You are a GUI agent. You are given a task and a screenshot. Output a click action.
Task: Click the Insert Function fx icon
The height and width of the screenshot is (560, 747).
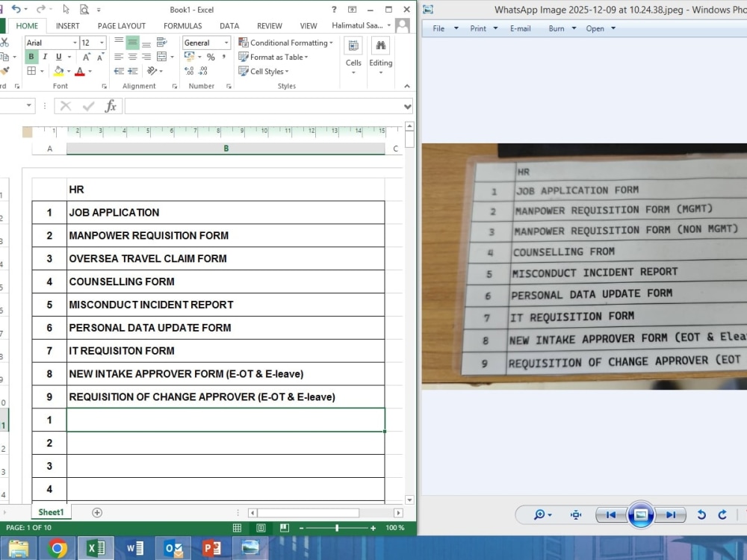[111, 106]
